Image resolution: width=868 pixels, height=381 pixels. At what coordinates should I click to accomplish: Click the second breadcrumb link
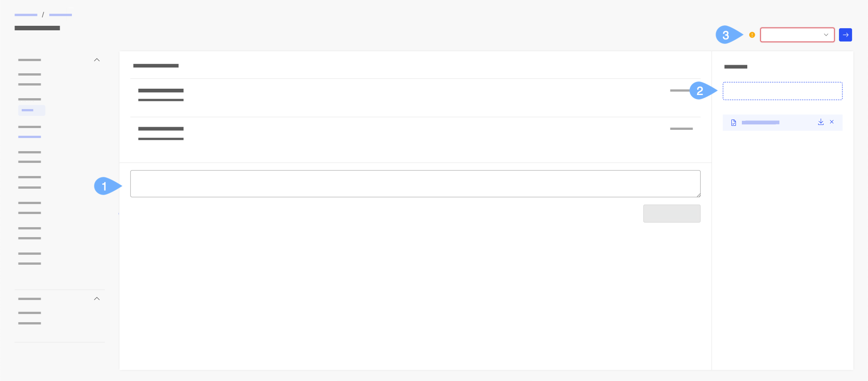60,15
